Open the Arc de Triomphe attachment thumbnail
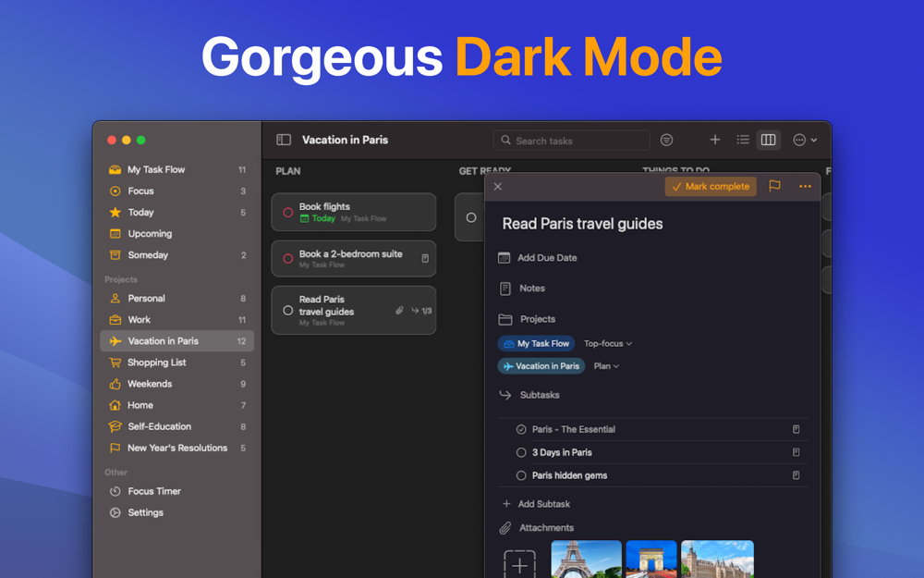 pos(651,560)
